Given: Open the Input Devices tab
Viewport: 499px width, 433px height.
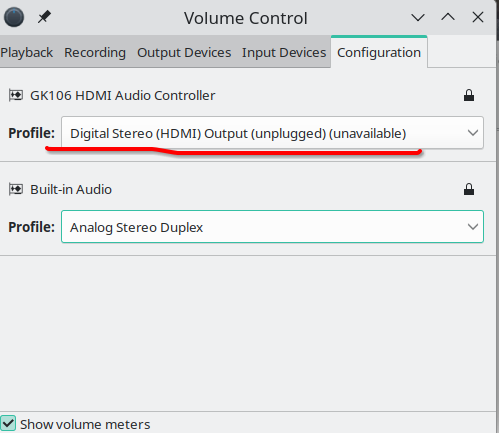Looking at the screenshot, I should tap(284, 52).
